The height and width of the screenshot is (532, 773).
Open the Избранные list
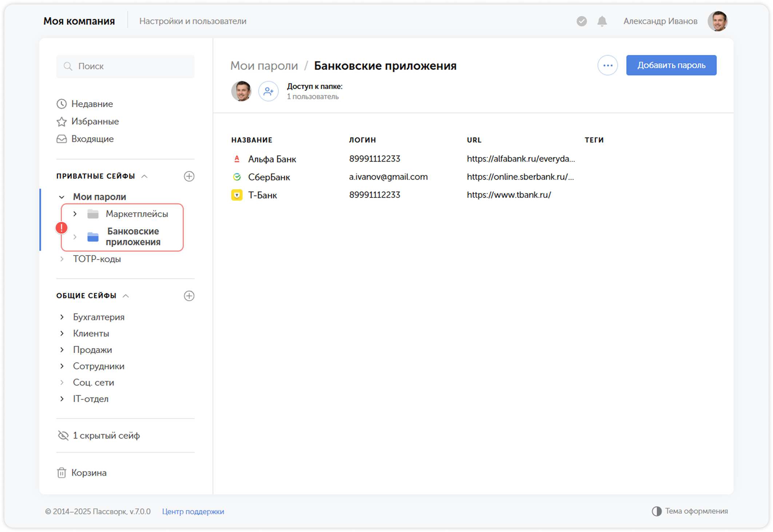point(95,121)
